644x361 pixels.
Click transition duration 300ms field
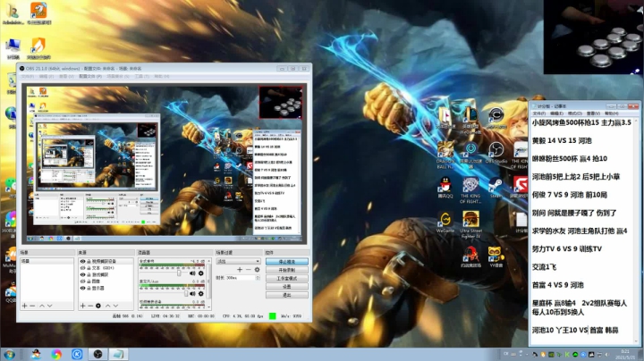coord(241,278)
